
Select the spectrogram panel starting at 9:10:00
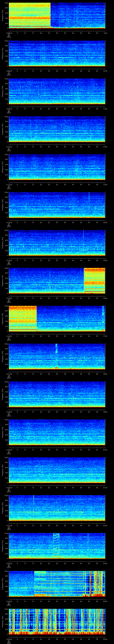point(57,91)
